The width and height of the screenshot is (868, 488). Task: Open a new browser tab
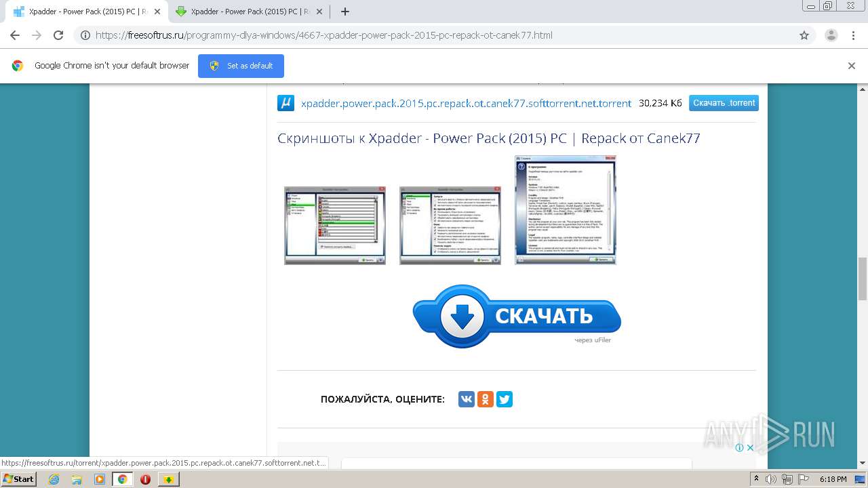pyautogui.click(x=345, y=12)
